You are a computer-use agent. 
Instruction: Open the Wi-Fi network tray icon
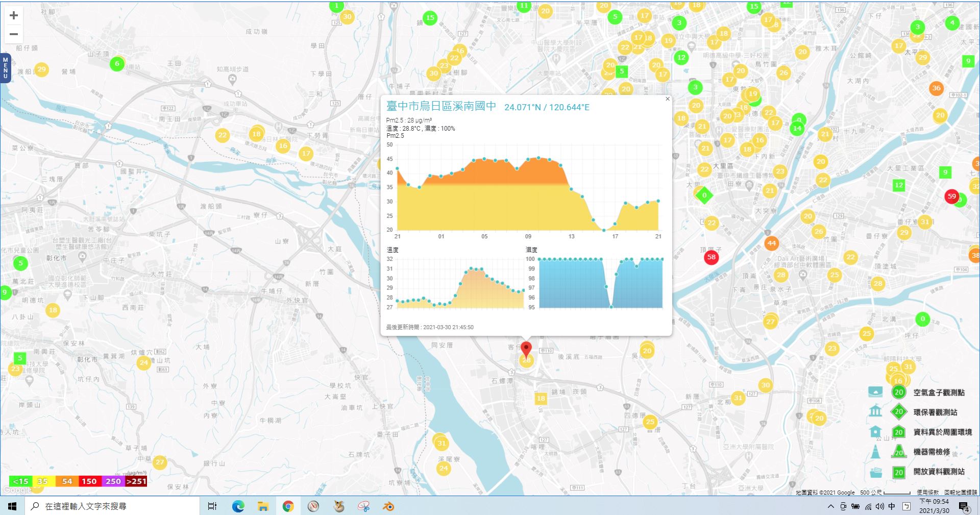point(868,506)
